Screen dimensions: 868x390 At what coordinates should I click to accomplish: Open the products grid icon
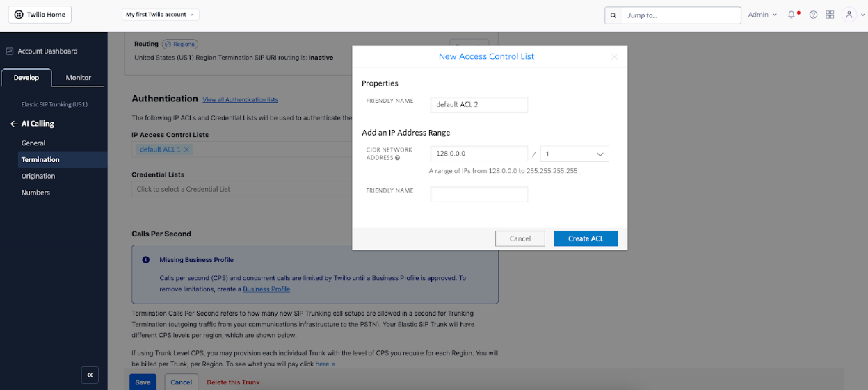pos(830,15)
